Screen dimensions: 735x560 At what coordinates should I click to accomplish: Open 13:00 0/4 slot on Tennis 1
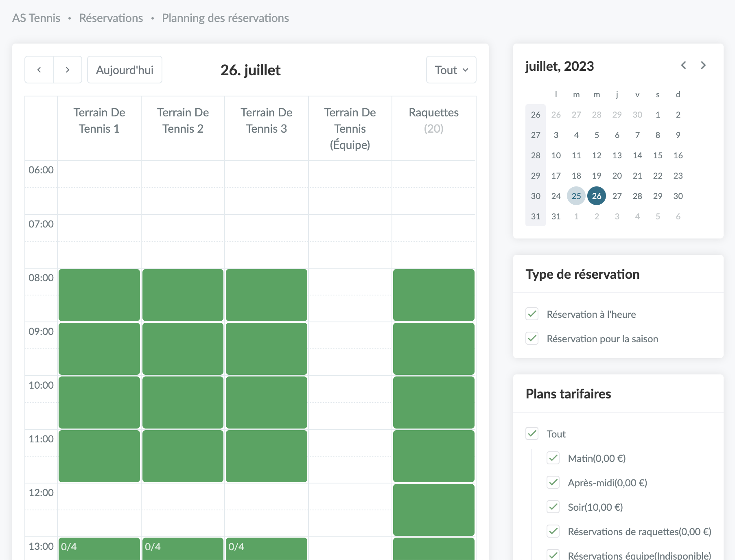tap(99, 549)
